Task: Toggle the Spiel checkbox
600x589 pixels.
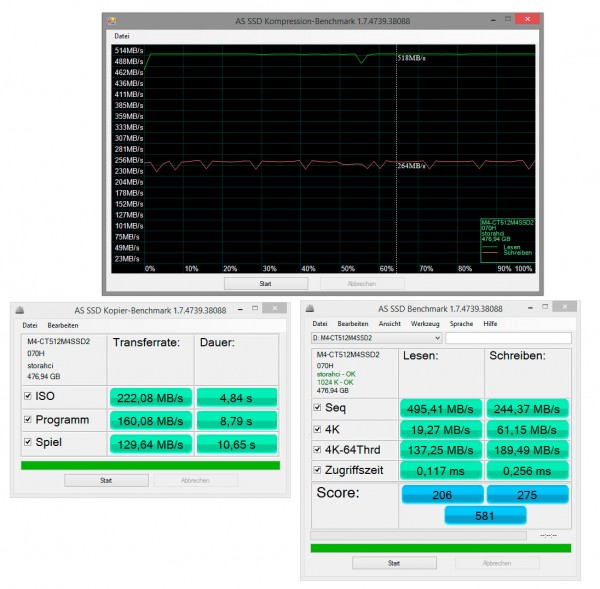Action: 28,442
